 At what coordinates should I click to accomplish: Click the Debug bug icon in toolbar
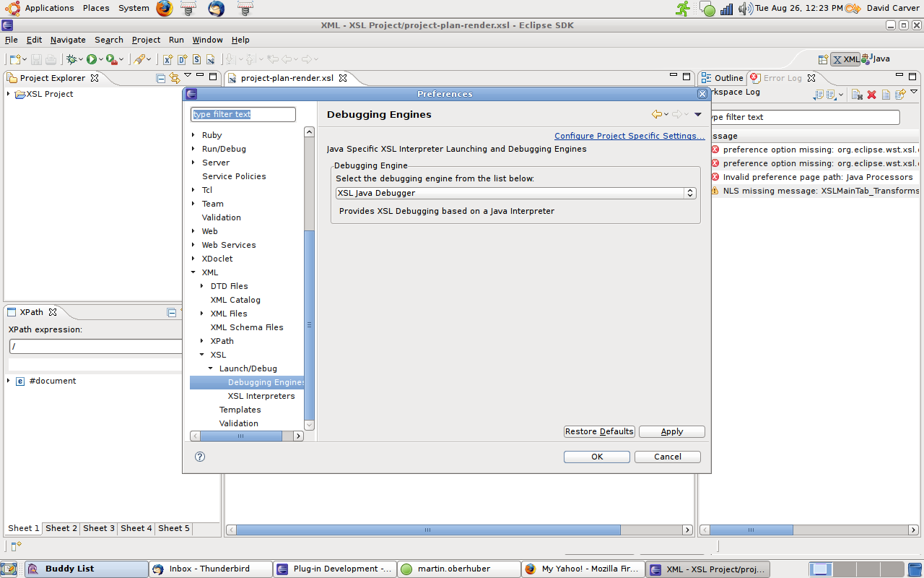pos(71,59)
